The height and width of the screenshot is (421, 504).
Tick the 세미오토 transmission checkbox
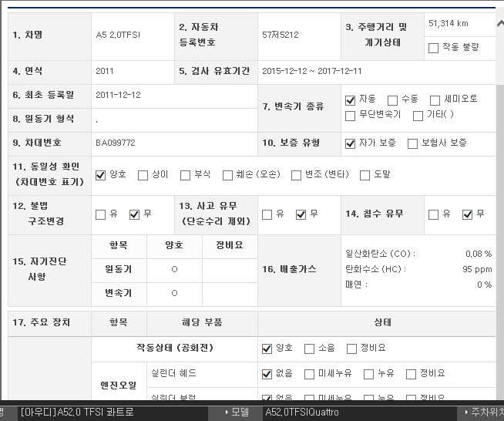tap(436, 99)
